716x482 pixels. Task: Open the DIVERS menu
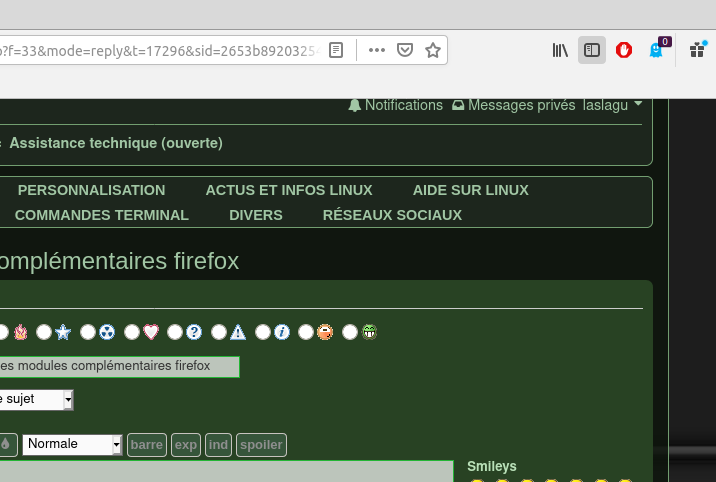(x=256, y=215)
